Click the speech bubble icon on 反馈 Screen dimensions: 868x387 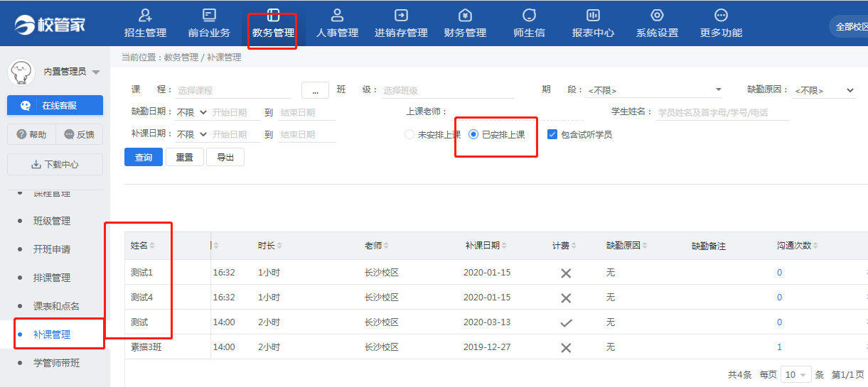click(69, 134)
